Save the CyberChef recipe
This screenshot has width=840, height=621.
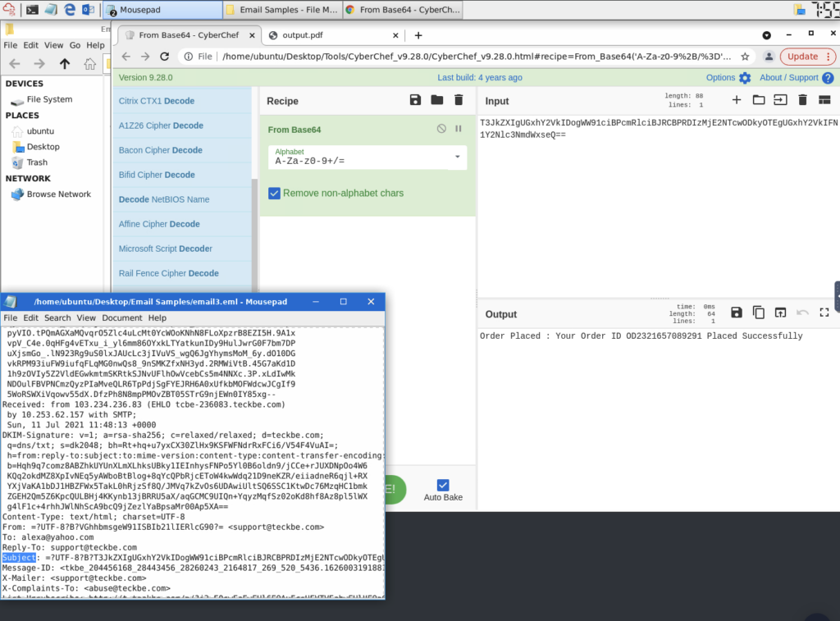[x=415, y=100]
